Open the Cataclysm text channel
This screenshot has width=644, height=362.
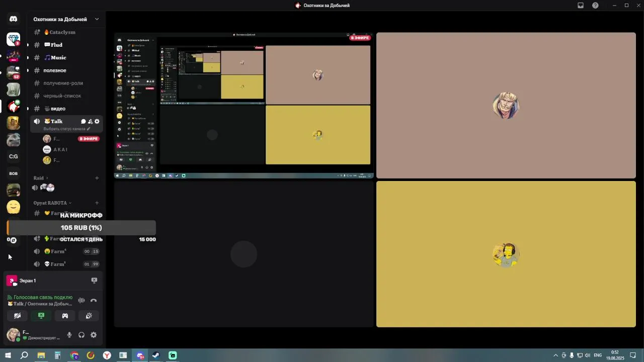pyautogui.click(x=66, y=32)
